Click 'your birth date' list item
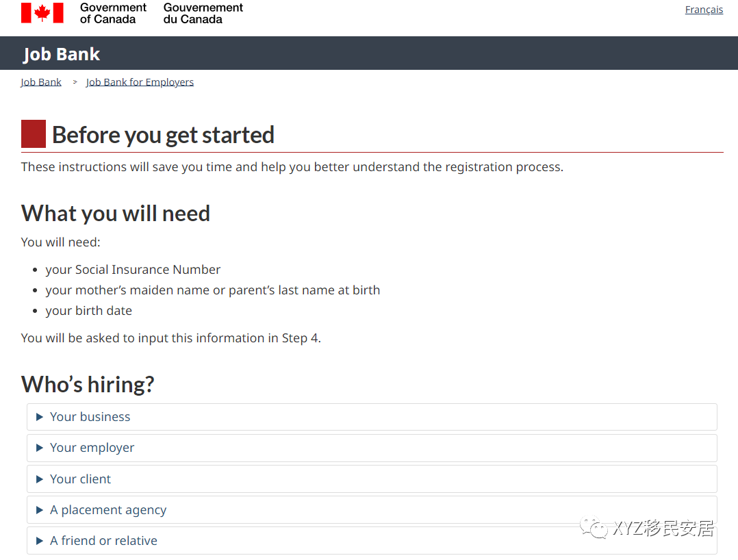 (88, 311)
